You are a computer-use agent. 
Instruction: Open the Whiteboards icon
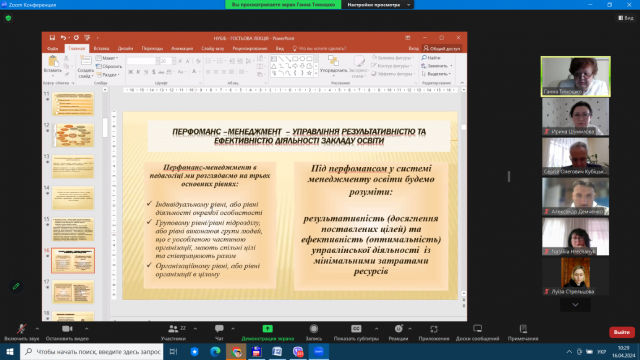[x=477, y=329]
